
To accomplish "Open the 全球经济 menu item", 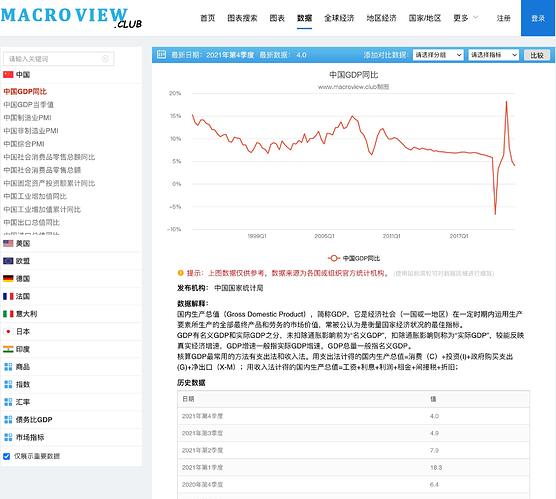I will point(339,18).
